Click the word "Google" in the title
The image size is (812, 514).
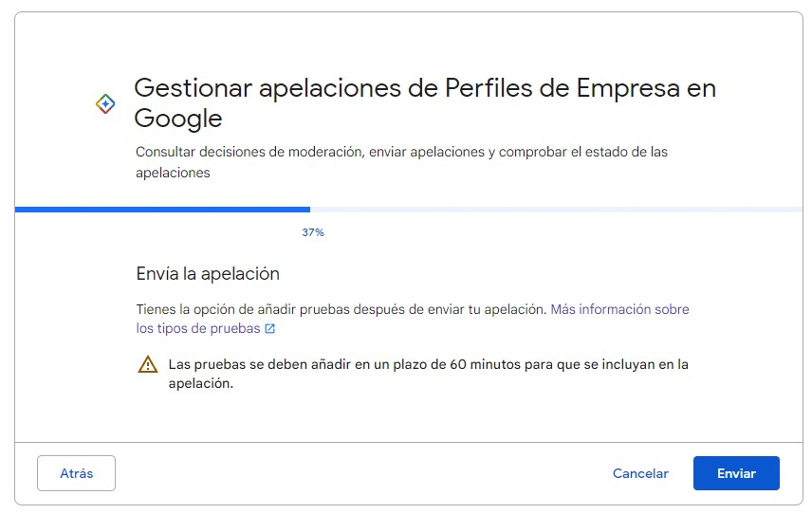[177, 119]
